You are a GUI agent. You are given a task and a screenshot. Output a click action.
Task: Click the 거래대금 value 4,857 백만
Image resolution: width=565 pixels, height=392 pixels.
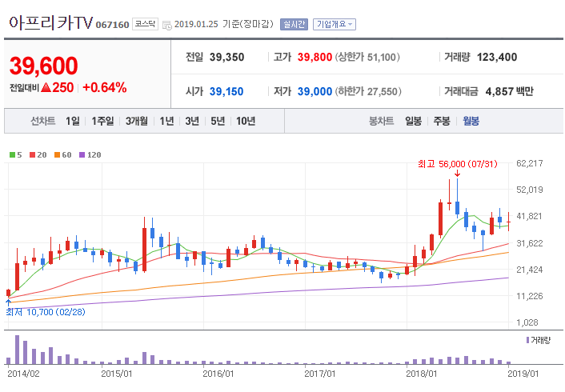click(509, 91)
